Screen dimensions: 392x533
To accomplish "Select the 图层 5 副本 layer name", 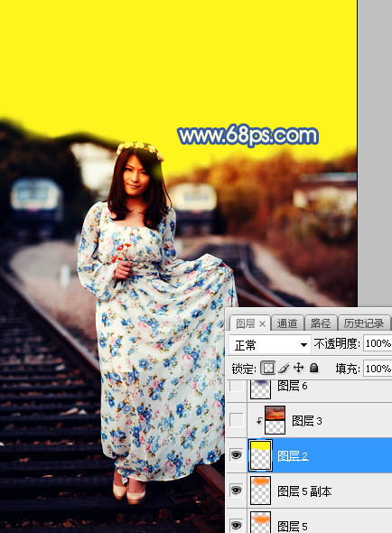I will click(304, 491).
